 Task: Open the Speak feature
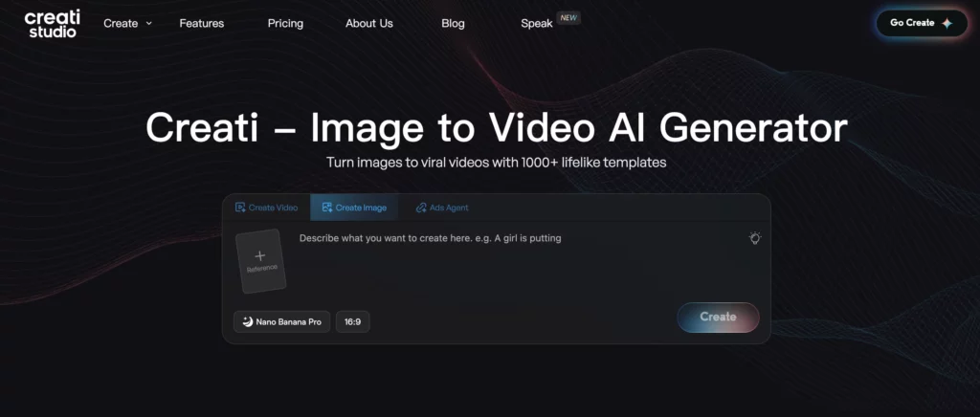tap(537, 23)
